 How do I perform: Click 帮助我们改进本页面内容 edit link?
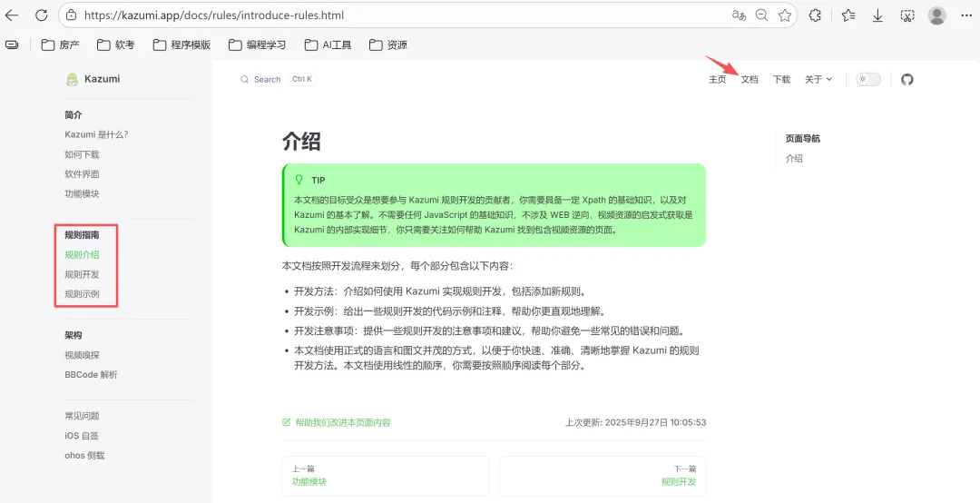pyautogui.click(x=342, y=422)
